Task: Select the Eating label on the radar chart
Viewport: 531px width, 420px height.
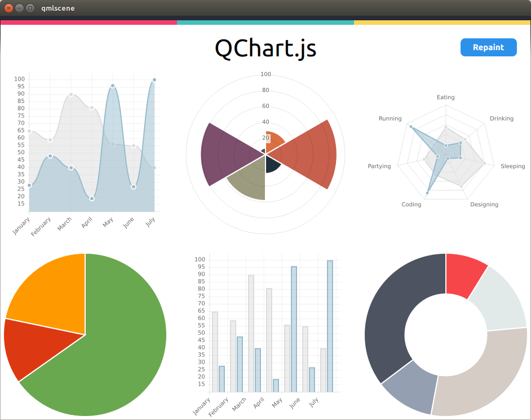Action: click(445, 97)
